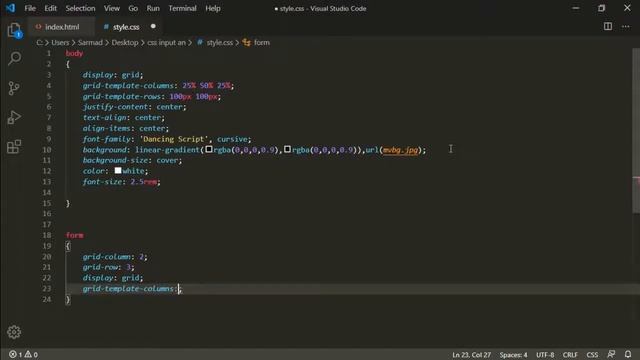Open notifications bell in status bar
This screenshot has width=640, height=360.
tap(628, 354)
